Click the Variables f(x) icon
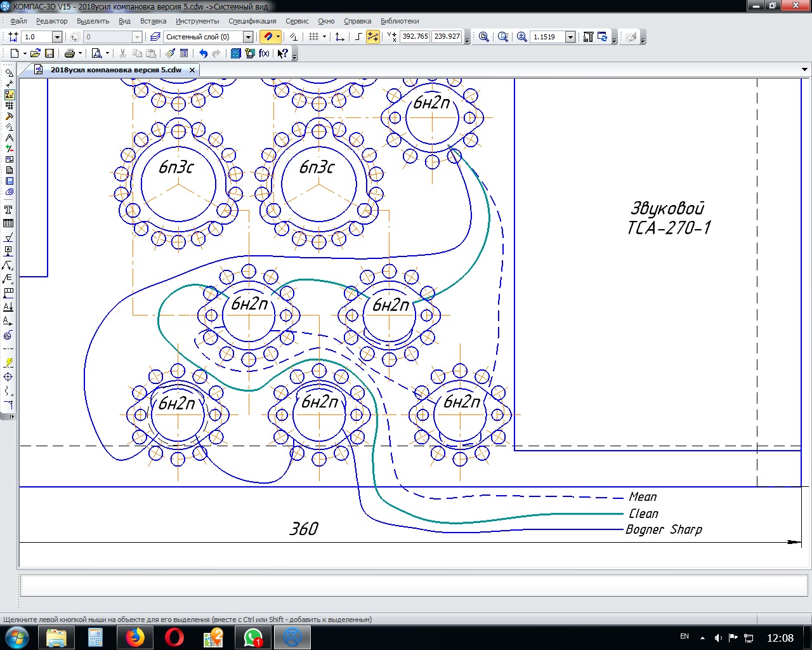Image resolution: width=812 pixels, height=650 pixels. [x=264, y=53]
